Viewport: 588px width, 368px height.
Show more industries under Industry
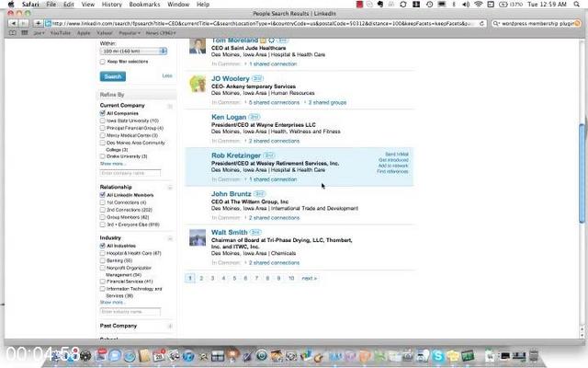112,303
